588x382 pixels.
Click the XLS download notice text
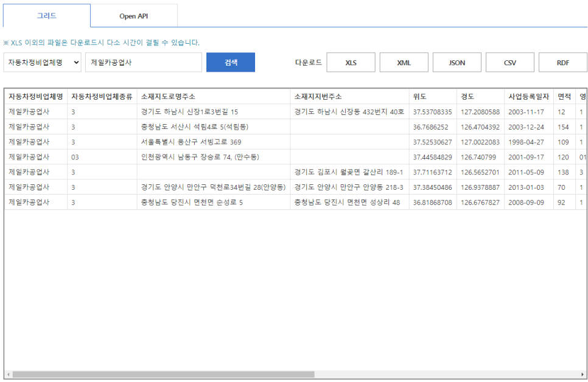[x=101, y=43]
